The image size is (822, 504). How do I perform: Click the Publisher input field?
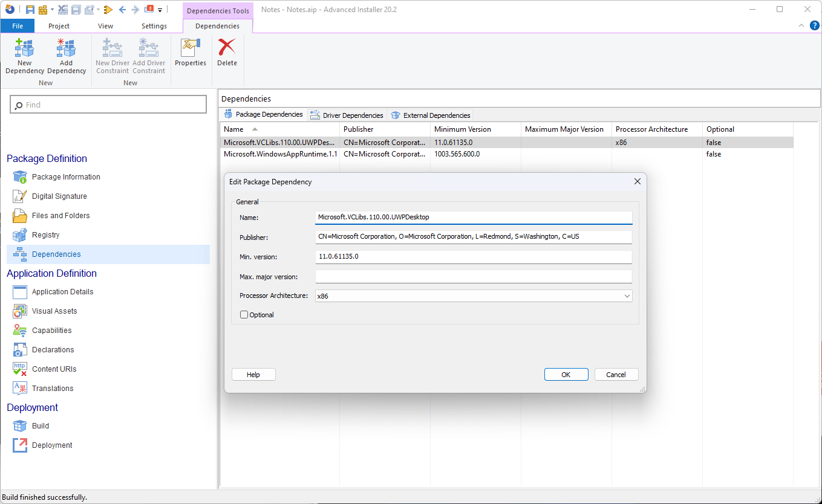point(474,237)
